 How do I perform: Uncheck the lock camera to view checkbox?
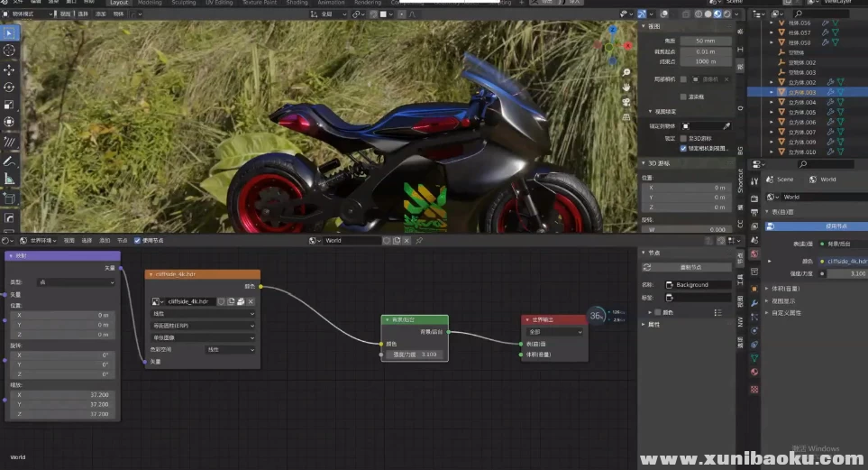[682, 148]
